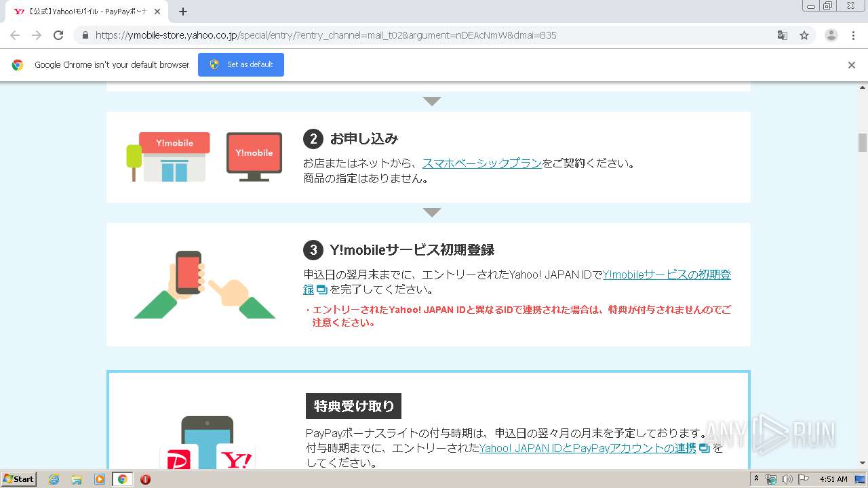Bookmark this page with star icon
Image resolution: width=868 pixels, height=488 pixels.
[x=804, y=35]
